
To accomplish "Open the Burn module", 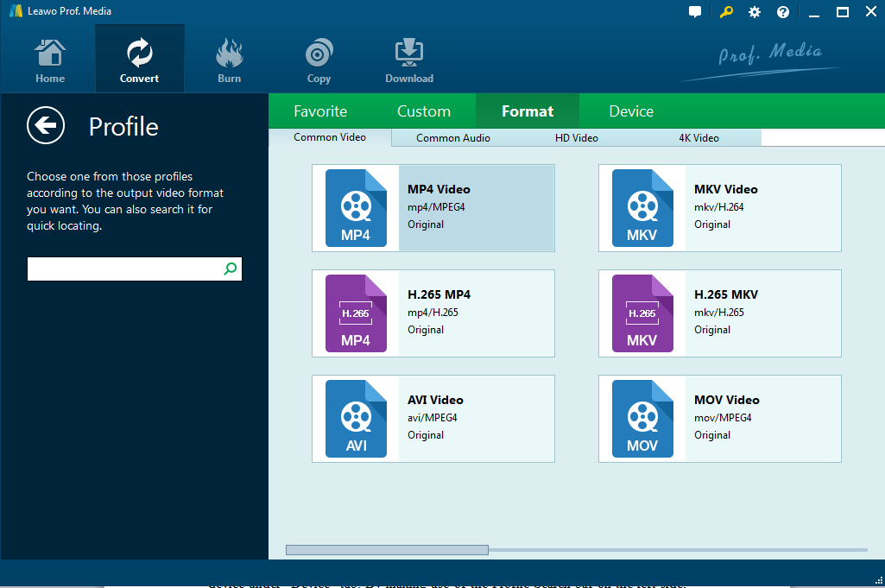I will (x=229, y=60).
